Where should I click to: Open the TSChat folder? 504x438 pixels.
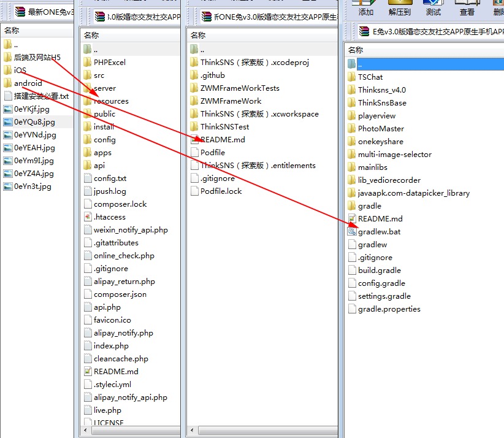pos(370,77)
